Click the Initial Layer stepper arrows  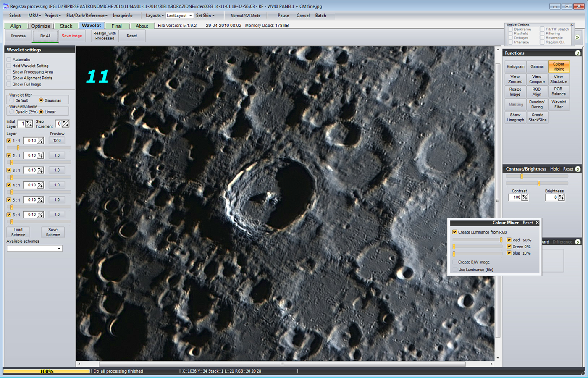pyautogui.click(x=29, y=123)
